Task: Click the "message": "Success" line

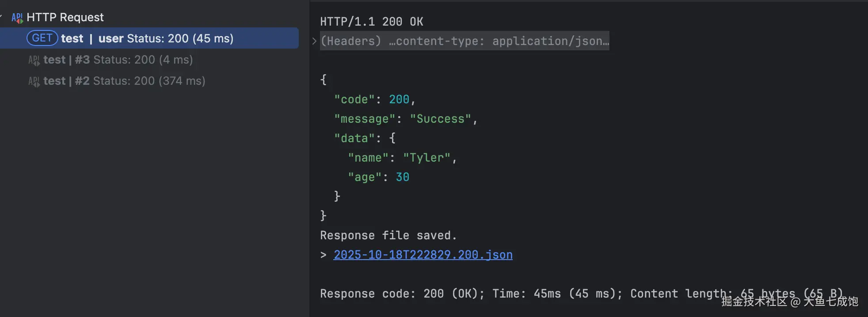Action: [x=405, y=119]
